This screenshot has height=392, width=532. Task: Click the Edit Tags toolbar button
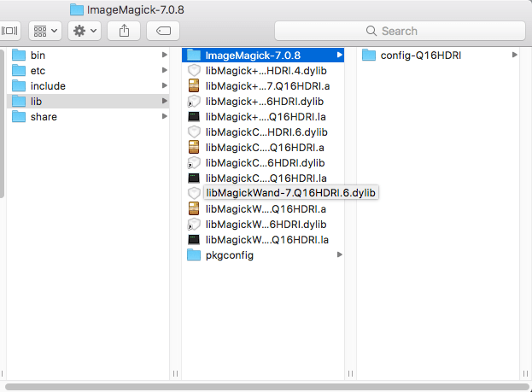coord(163,31)
